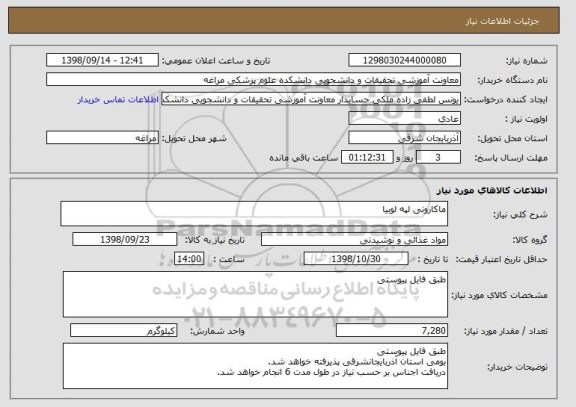The image size is (576, 407).
Task: Click the header title جزئیات اطلاعات نیاز
Action: [x=502, y=21]
